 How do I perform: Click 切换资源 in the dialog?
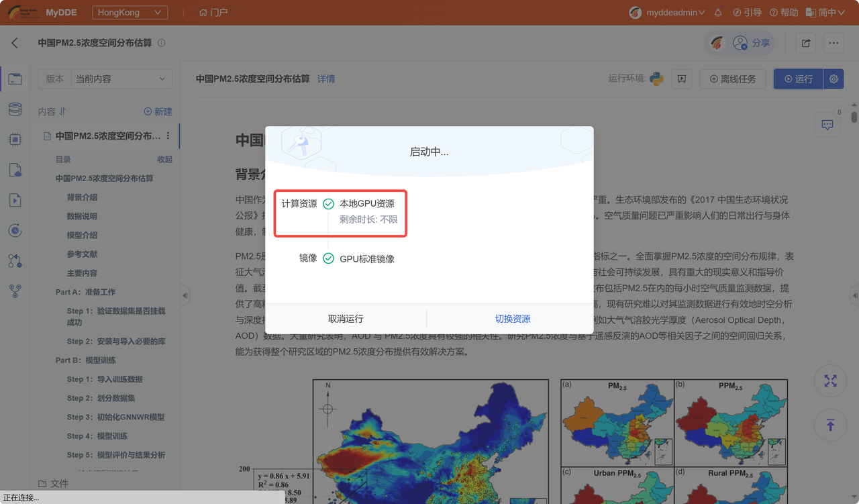pyautogui.click(x=513, y=319)
